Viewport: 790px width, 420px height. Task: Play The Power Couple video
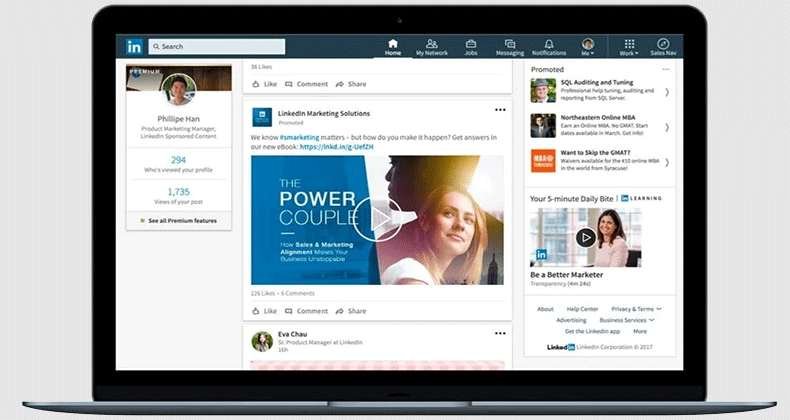[x=377, y=220]
